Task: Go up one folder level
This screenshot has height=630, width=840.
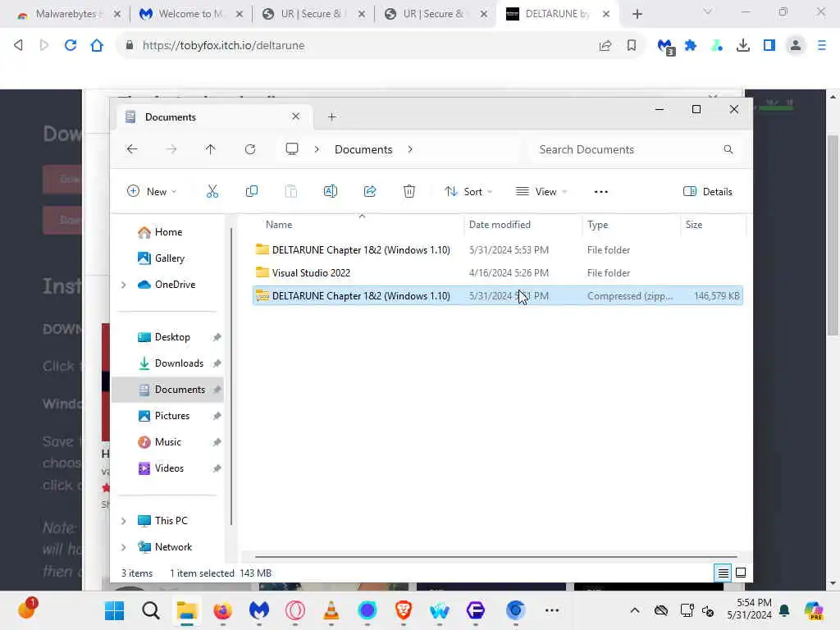Action: coord(210,149)
